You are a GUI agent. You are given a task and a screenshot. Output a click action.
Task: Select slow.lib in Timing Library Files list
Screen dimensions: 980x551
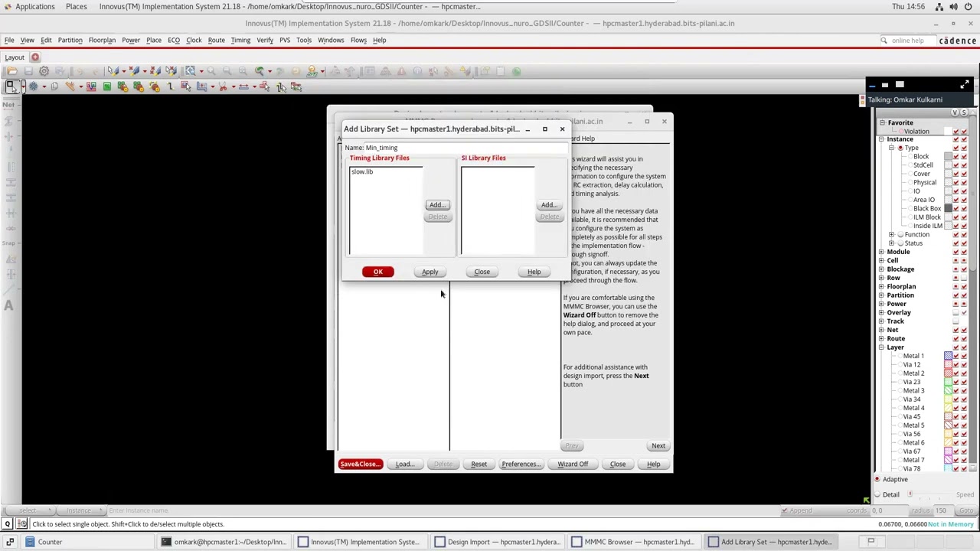tap(362, 171)
